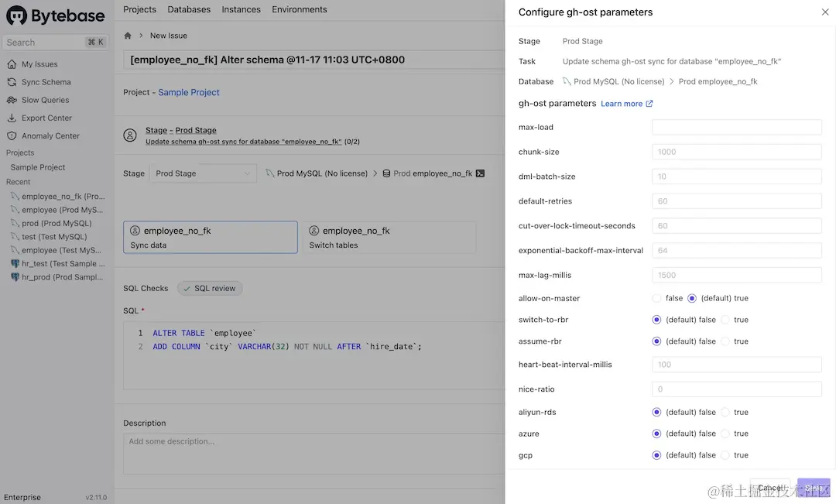The image size is (836, 504).
Task: Open SQL terminal icon next to Prod employee_no_fk
Action: pos(480,173)
